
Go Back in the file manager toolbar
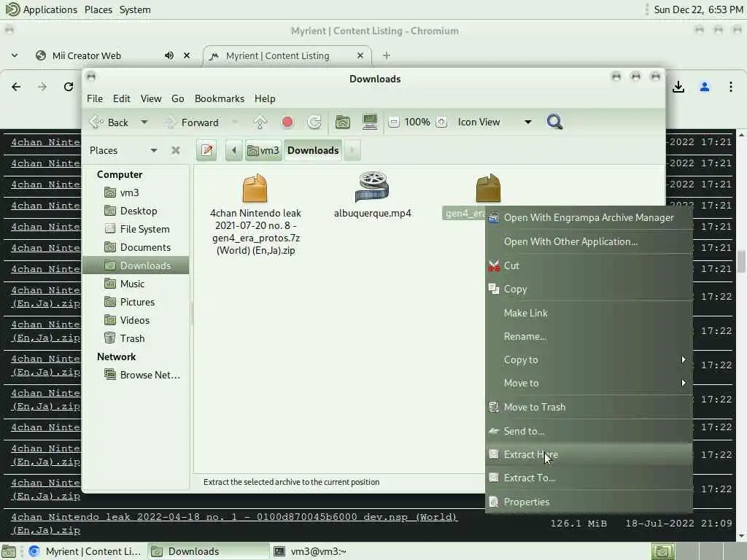click(109, 122)
